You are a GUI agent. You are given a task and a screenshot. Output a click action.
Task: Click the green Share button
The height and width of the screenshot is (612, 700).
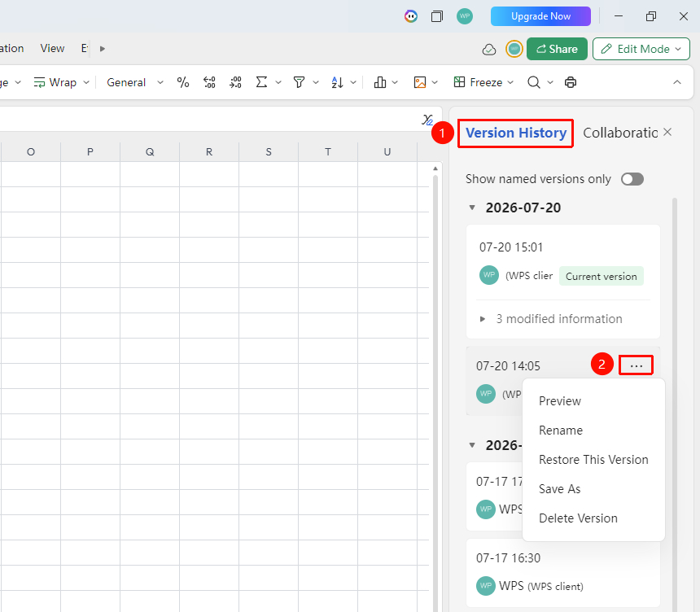pos(557,49)
